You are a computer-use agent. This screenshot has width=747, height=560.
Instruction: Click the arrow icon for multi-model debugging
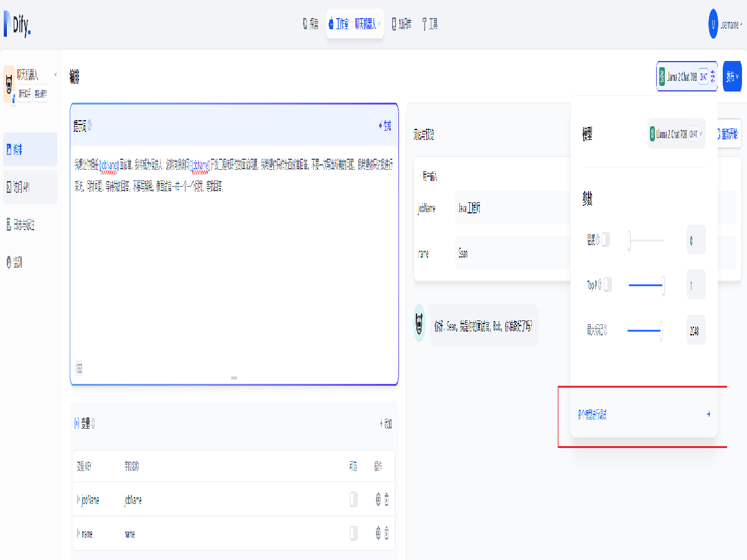tap(708, 414)
